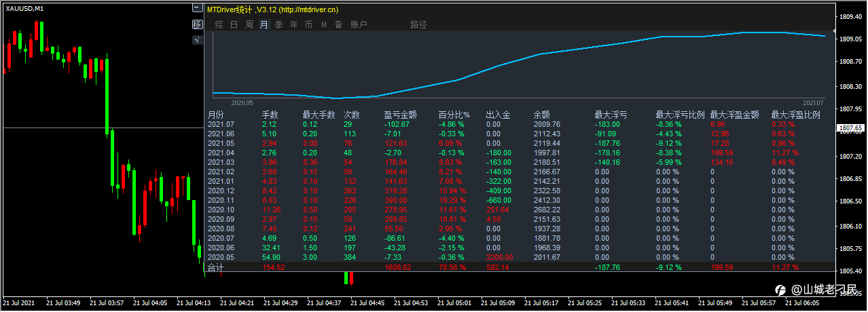
Task: Toggle the √ checkmark button
Action: (197, 40)
